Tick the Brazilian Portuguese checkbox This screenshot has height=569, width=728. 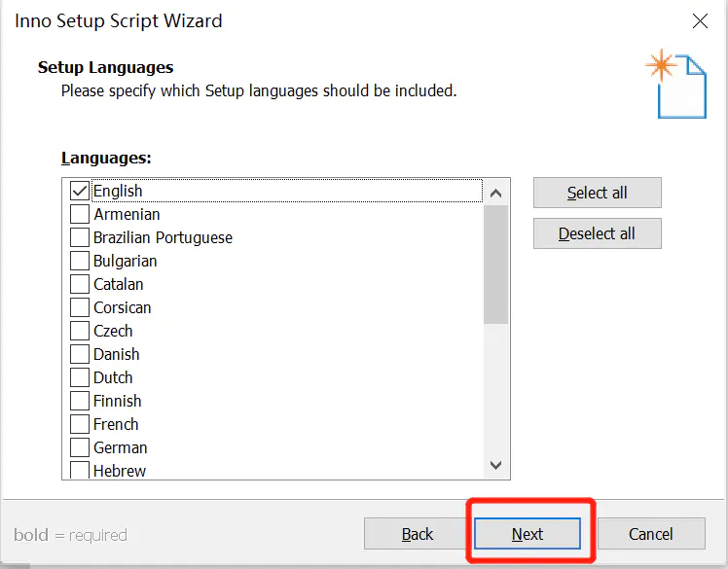(x=80, y=237)
